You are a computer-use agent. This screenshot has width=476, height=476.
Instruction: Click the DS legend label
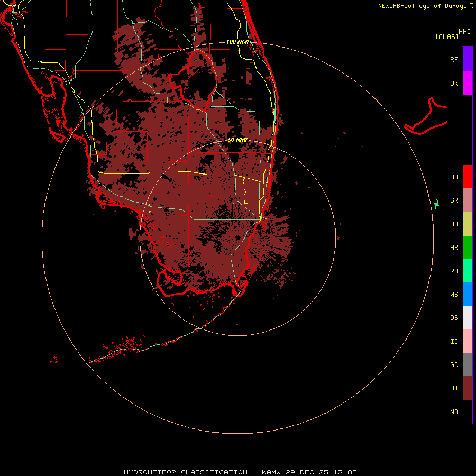(x=454, y=318)
